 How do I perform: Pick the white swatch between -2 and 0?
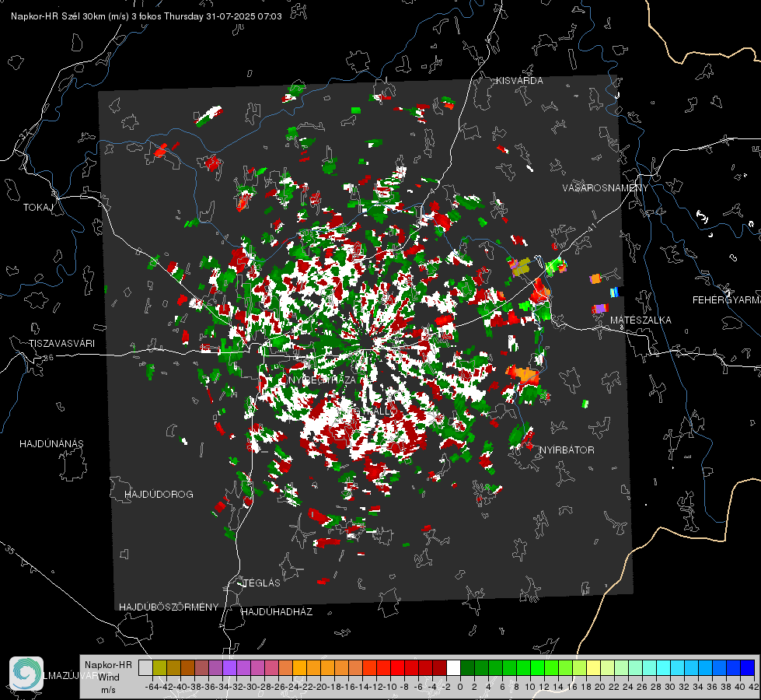point(453,668)
